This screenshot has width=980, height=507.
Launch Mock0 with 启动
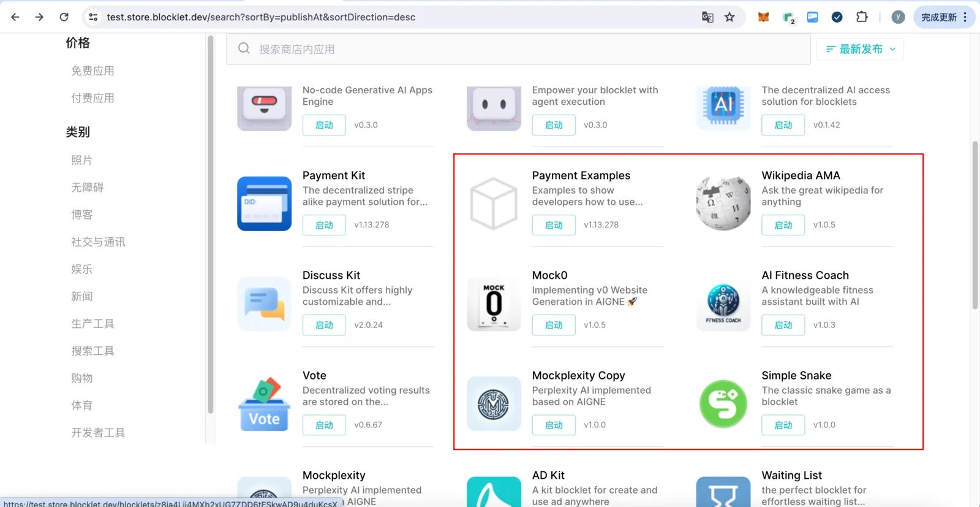[554, 325]
